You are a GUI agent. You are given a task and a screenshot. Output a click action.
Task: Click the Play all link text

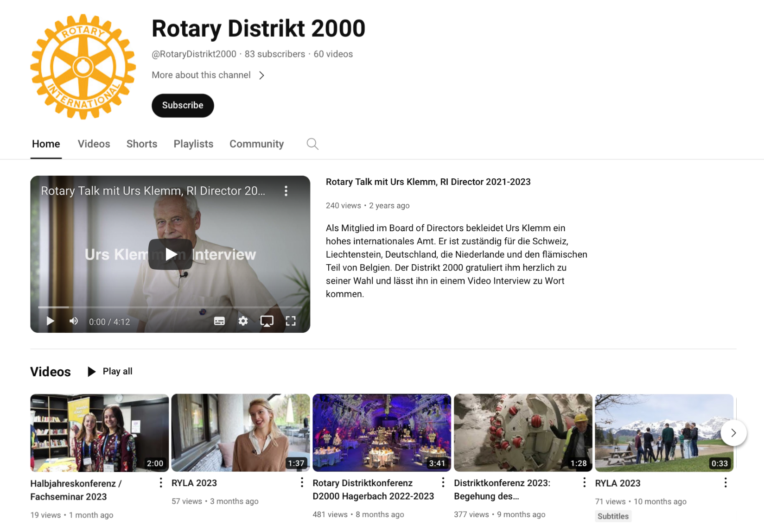[x=118, y=371]
